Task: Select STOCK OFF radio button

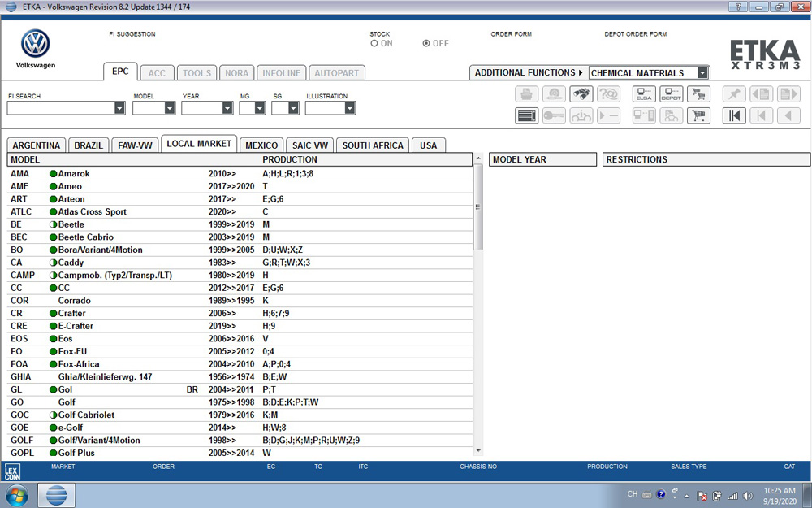Action: pos(426,44)
